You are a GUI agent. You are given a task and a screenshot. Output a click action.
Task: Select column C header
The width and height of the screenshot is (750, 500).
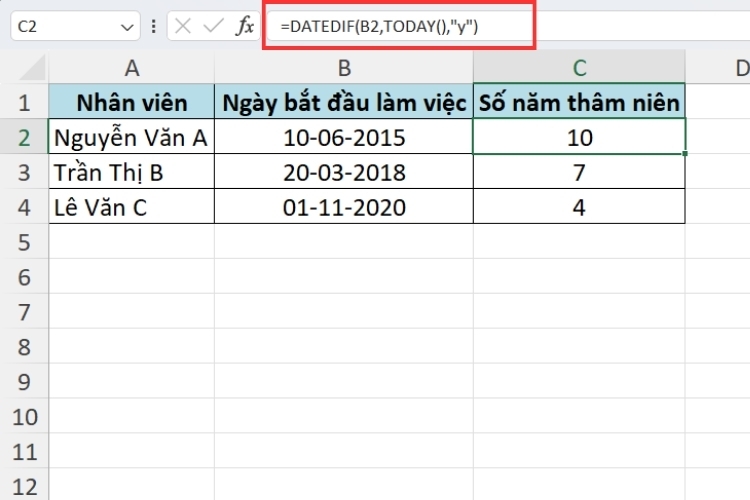pyautogui.click(x=579, y=68)
